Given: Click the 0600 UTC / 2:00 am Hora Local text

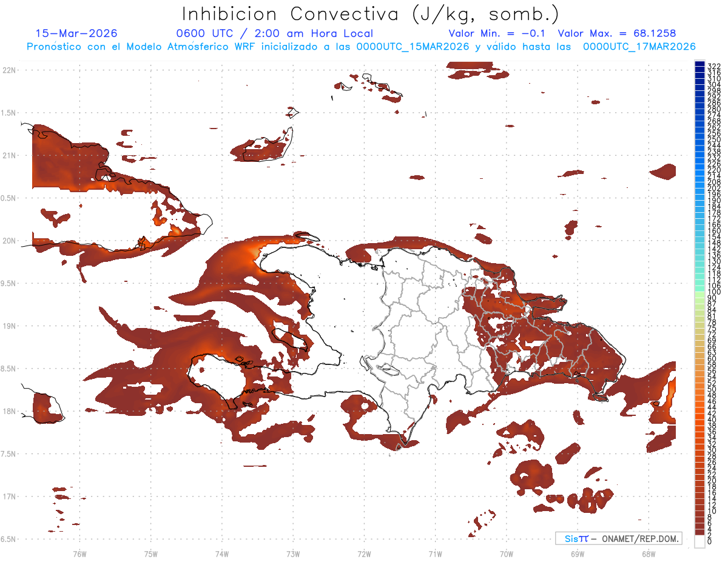Looking at the screenshot, I should click(274, 33).
